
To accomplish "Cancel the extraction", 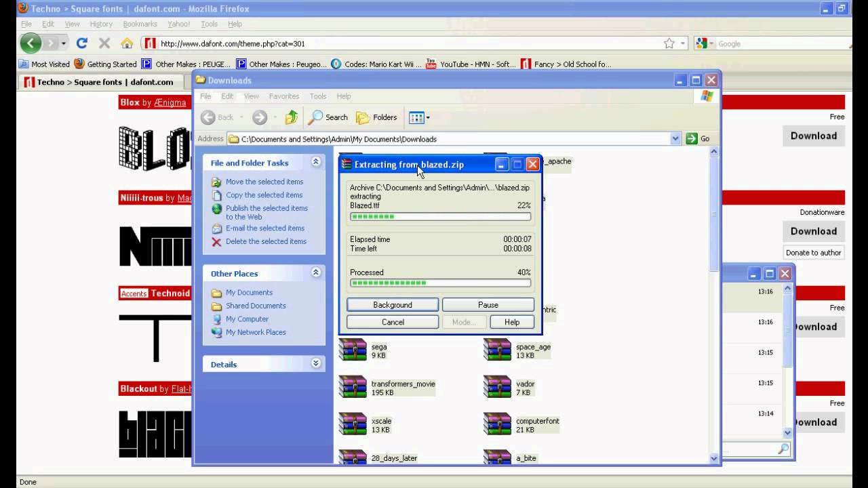I will pyautogui.click(x=393, y=322).
